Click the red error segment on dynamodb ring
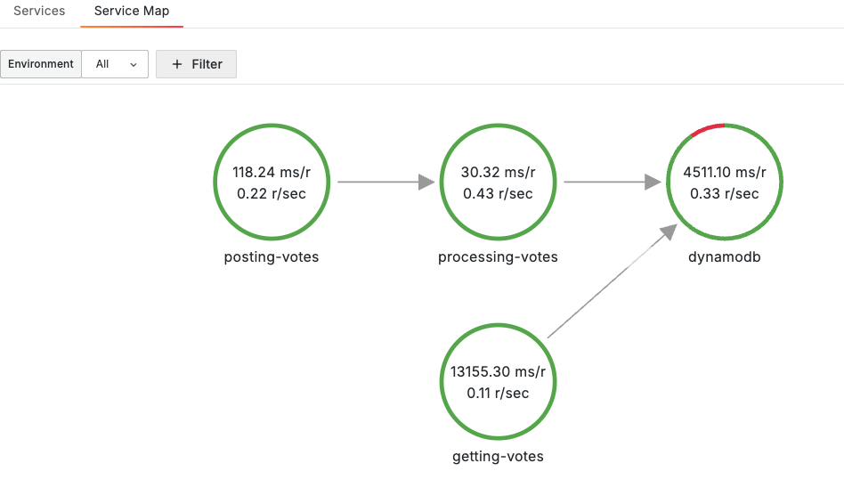This screenshot has width=844, height=504. [708, 128]
